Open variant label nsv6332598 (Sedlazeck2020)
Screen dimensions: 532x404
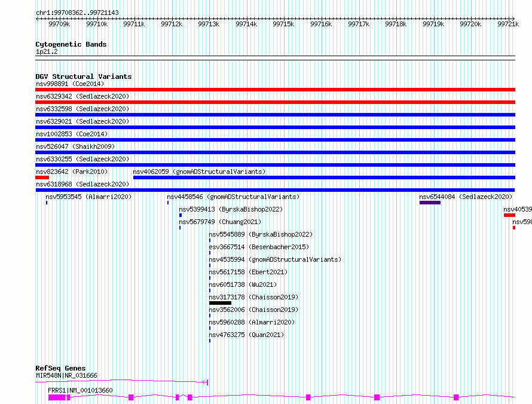pyautogui.click(x=82, y=109)
